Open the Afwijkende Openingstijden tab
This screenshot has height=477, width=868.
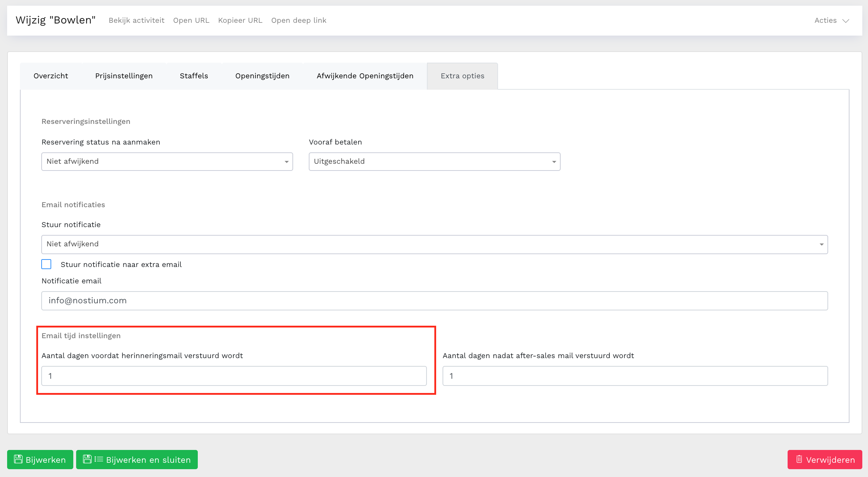(x=365, y=76)
